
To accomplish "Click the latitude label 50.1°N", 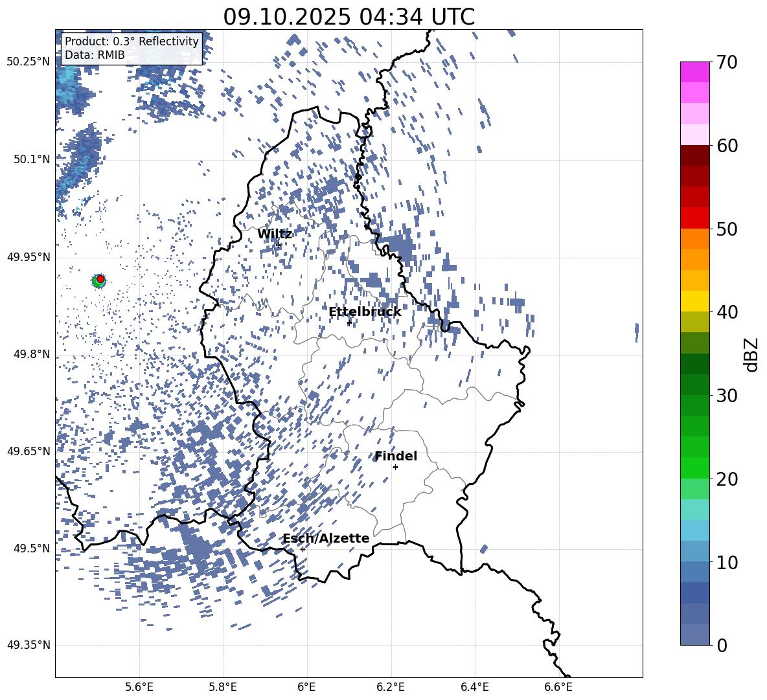I will click(x=31, y=159).
